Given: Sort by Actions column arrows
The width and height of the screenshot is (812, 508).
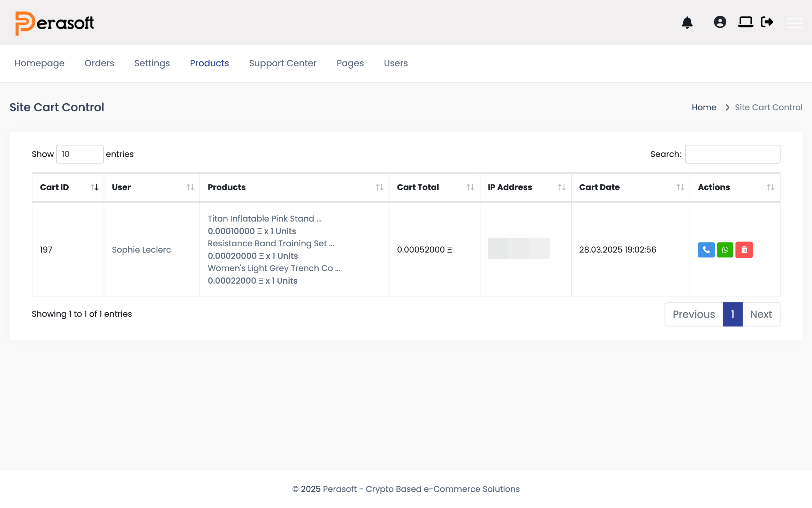Looking at the screenshot, I should (771, 187).
